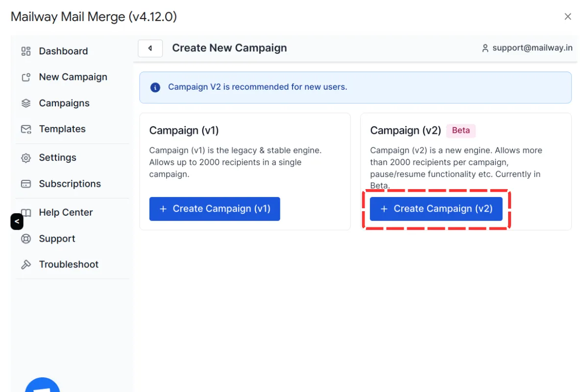This screenshot has width=588, height=392.
Task: Click the info icon in the blue banner
Action: tap(155, 87)
